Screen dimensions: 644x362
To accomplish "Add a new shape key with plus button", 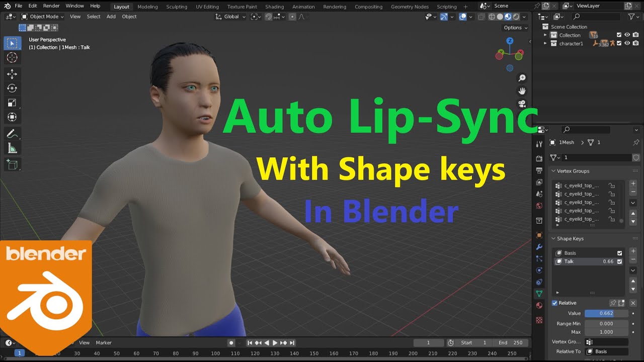I will 633,251.
